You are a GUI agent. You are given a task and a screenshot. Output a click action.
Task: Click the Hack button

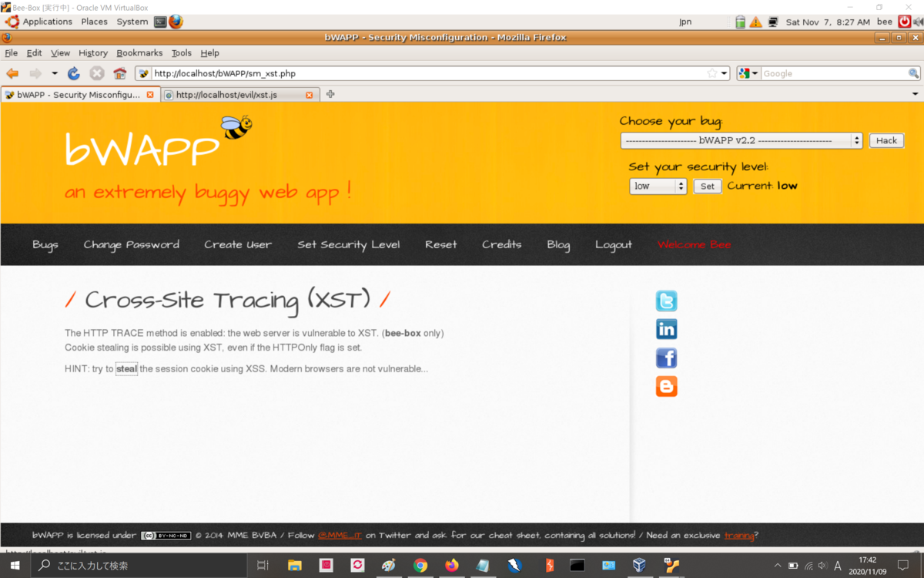pyautogui.click(x=886, y=140)
